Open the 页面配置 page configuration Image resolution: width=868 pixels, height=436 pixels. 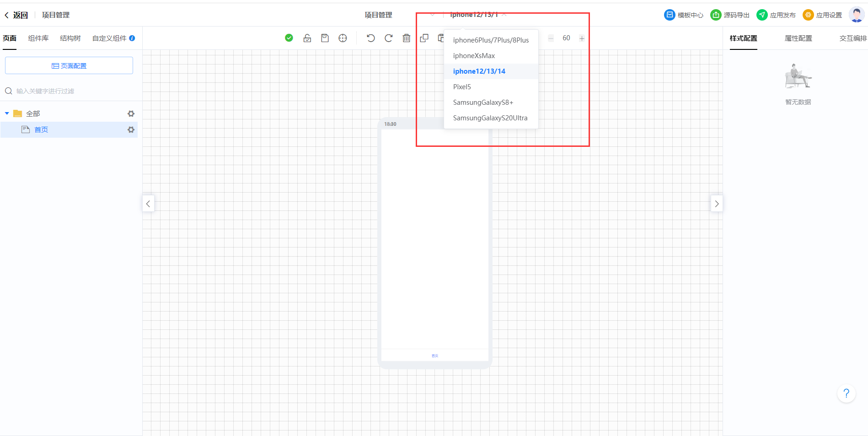[x=69, y=65]
